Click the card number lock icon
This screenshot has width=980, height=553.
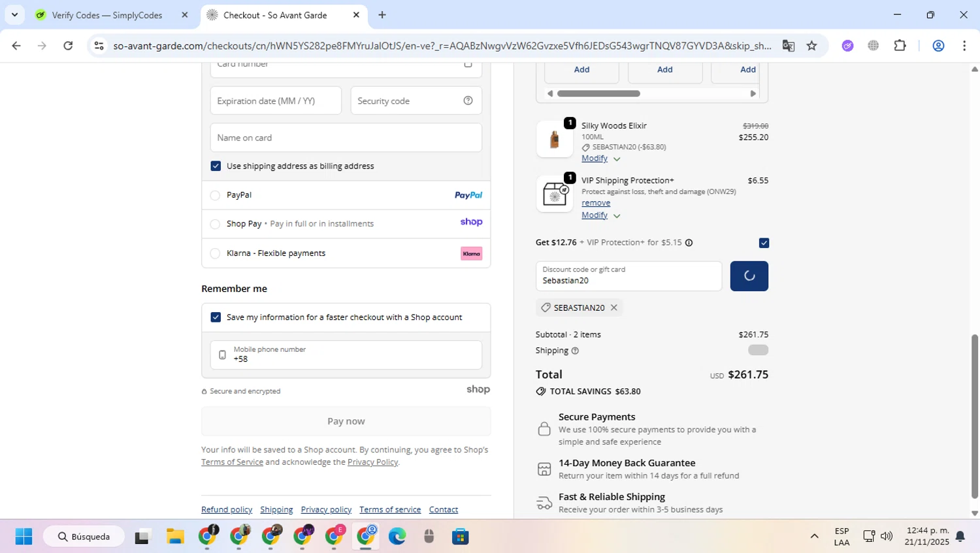coord(468,64)
